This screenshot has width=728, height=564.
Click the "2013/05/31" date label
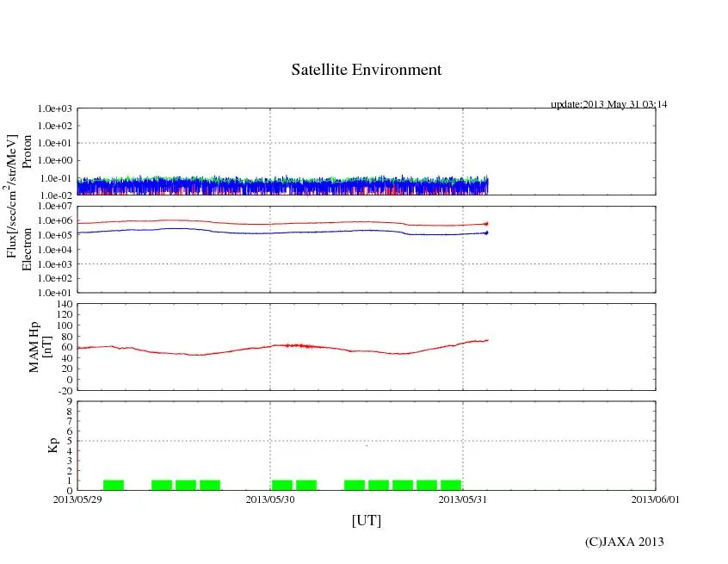pos(463,499)
